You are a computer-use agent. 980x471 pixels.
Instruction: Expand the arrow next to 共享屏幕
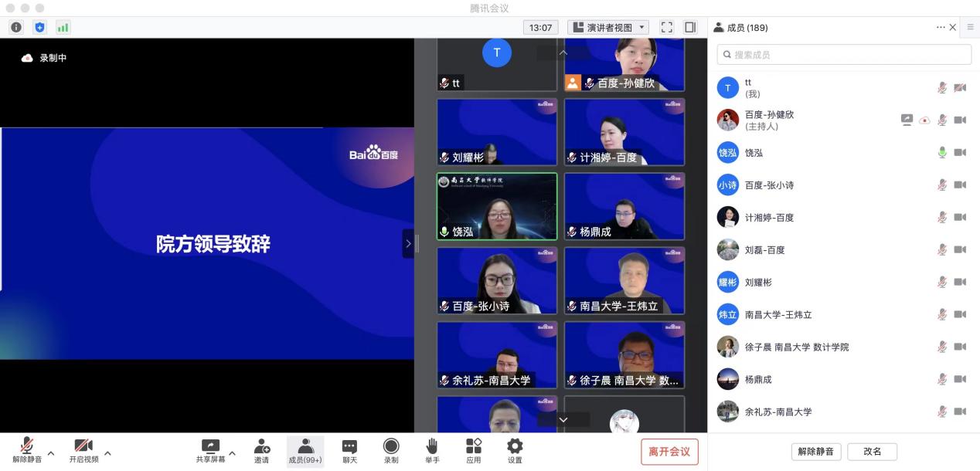click(232, 452)
